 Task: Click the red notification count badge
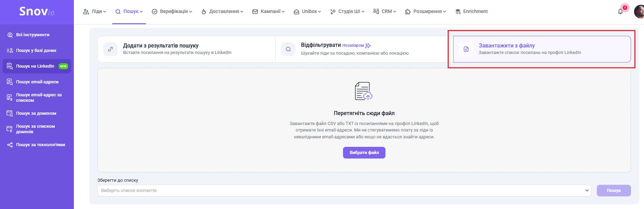click(x=625, y=8)
